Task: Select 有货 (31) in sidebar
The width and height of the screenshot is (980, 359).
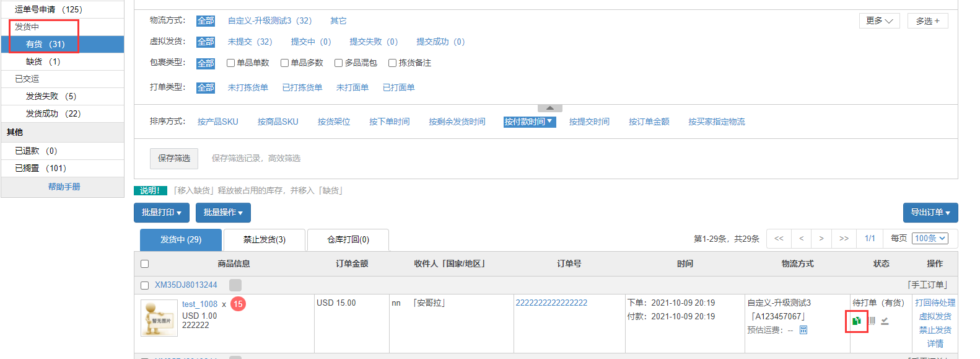Action: 63,44
